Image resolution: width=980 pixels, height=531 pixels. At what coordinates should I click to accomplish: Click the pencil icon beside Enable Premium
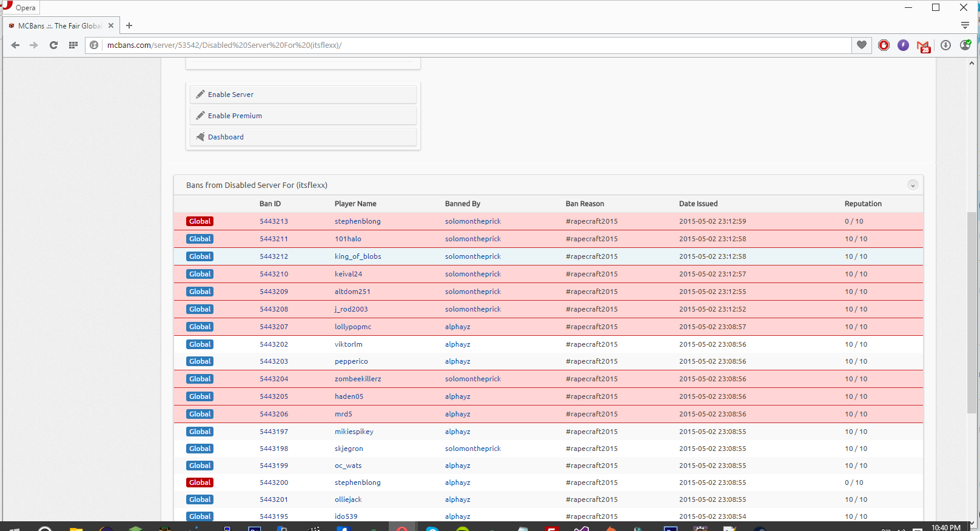click(200, 115)
